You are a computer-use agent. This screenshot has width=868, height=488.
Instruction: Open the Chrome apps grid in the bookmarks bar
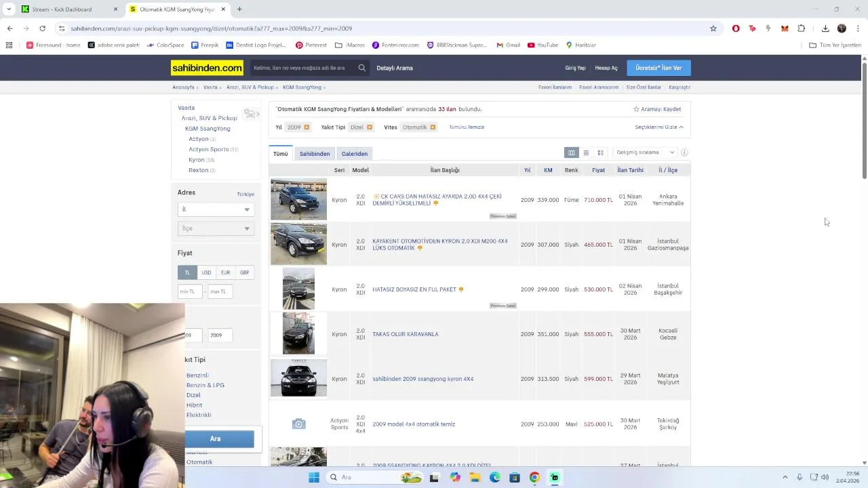pyautogui.click(x=9, y=45)
